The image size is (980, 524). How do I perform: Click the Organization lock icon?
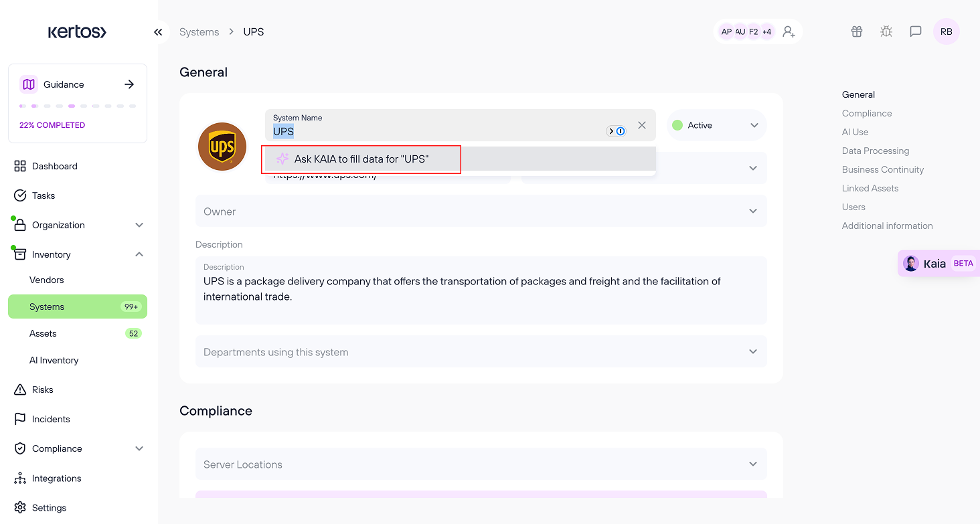coord(20,225)
